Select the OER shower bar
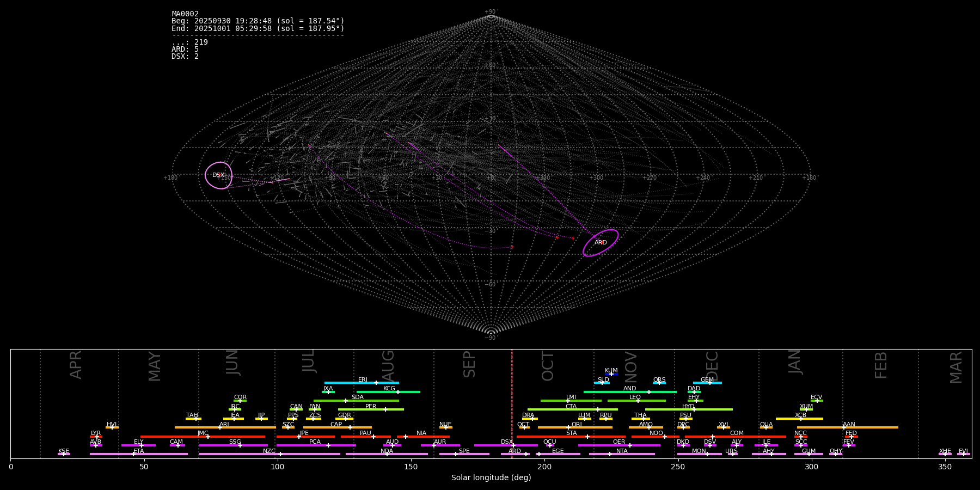980x490 pixels. [619, 445]
